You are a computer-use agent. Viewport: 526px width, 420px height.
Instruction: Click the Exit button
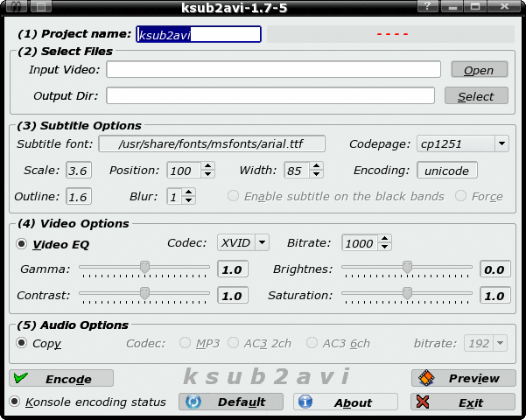click(463, 402)
